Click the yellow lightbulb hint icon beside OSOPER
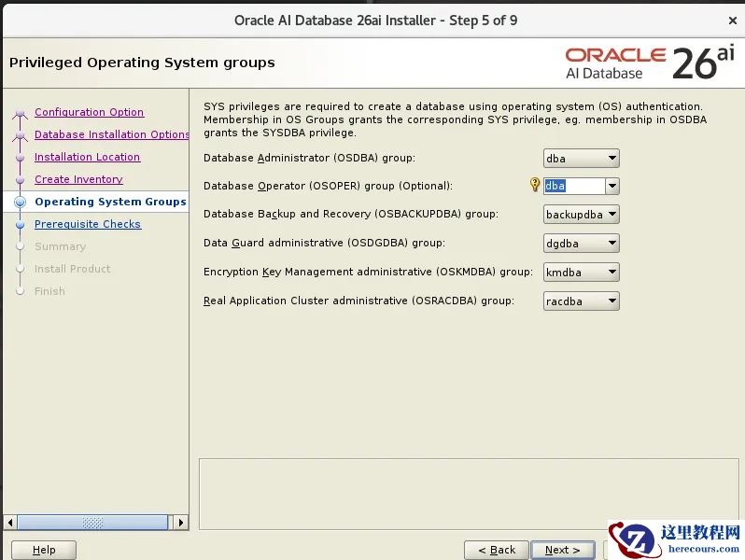This screenshot has width=745, height=560. click(535, 184)
